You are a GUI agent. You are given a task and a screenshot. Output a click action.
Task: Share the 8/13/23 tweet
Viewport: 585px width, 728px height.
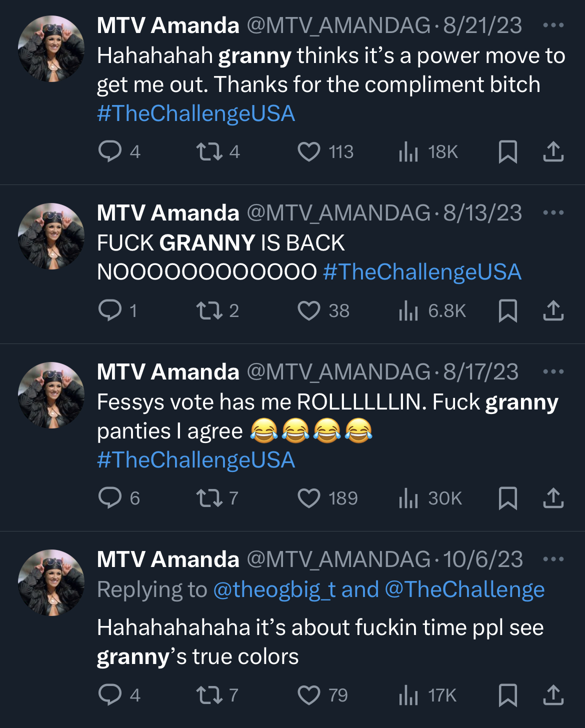553,310
